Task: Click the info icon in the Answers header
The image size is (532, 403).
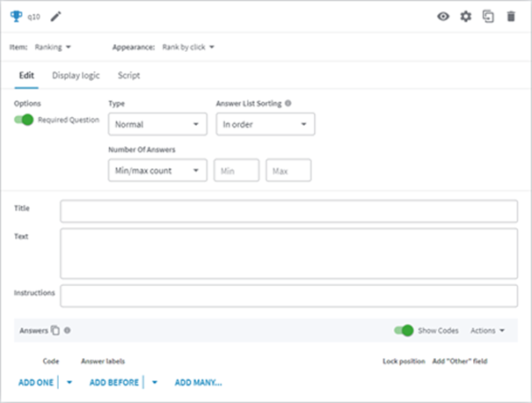Action: [x=67, y=330]
